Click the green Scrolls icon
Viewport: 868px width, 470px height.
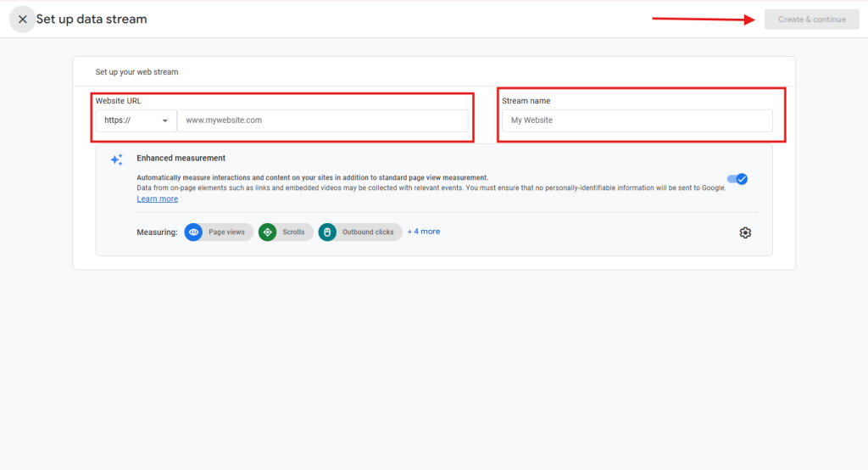(267, 232)
